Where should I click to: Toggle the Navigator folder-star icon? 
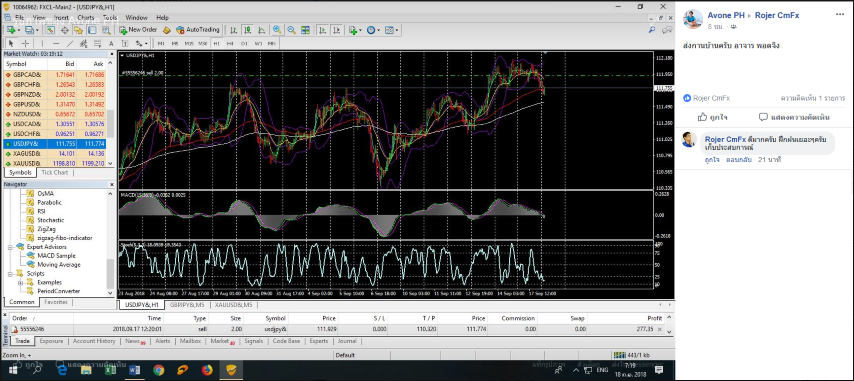(78, 30)
